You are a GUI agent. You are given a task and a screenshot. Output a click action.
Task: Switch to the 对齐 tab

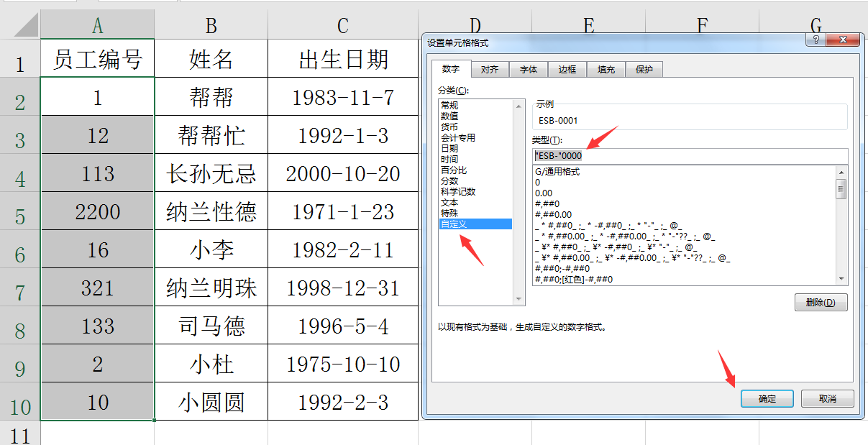(490, 70)
